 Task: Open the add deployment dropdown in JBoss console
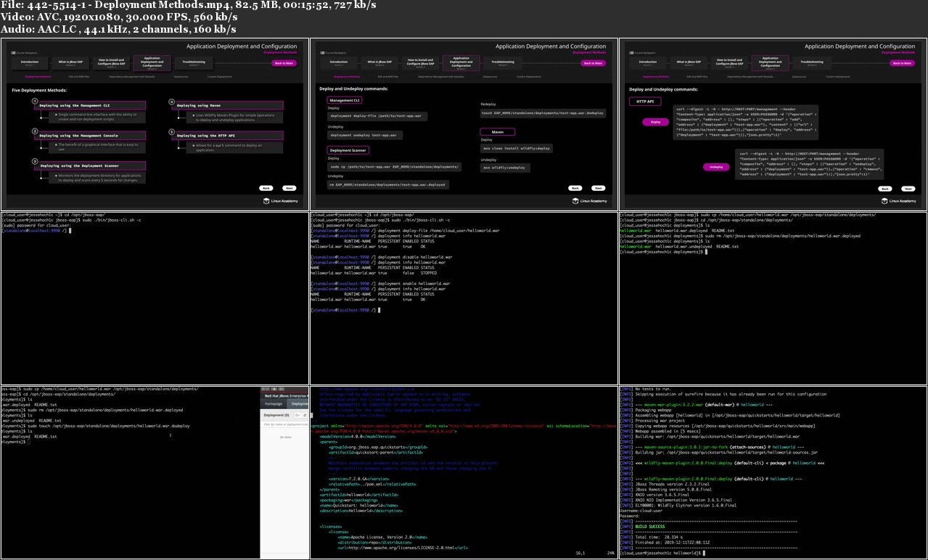(298, 415)
